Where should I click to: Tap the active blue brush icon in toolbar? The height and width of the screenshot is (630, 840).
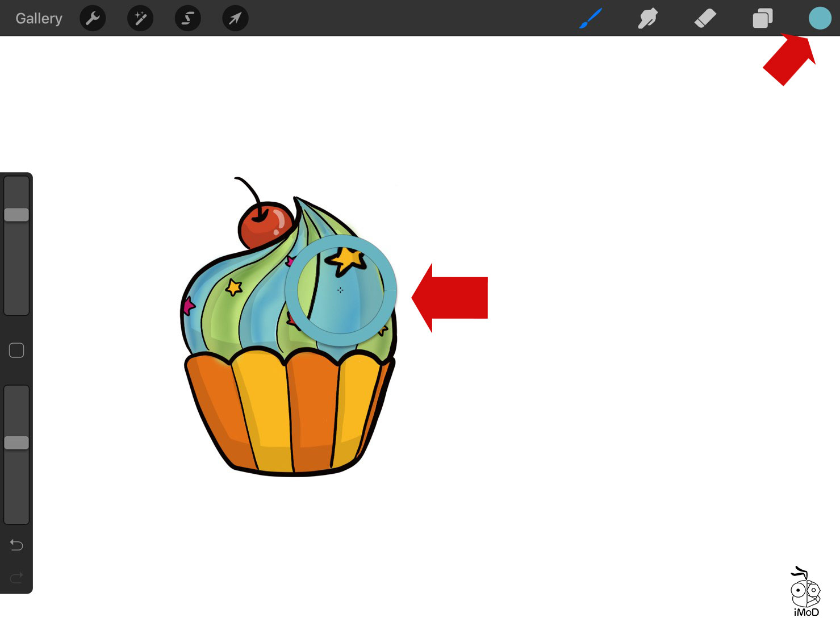click(x=591, y=18)
